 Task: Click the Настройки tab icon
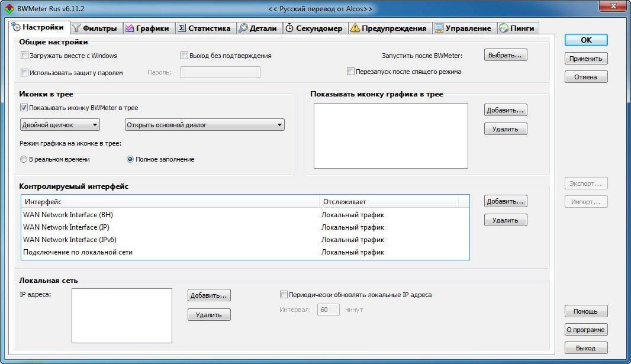pyautogui.click(x=16, y=27)
